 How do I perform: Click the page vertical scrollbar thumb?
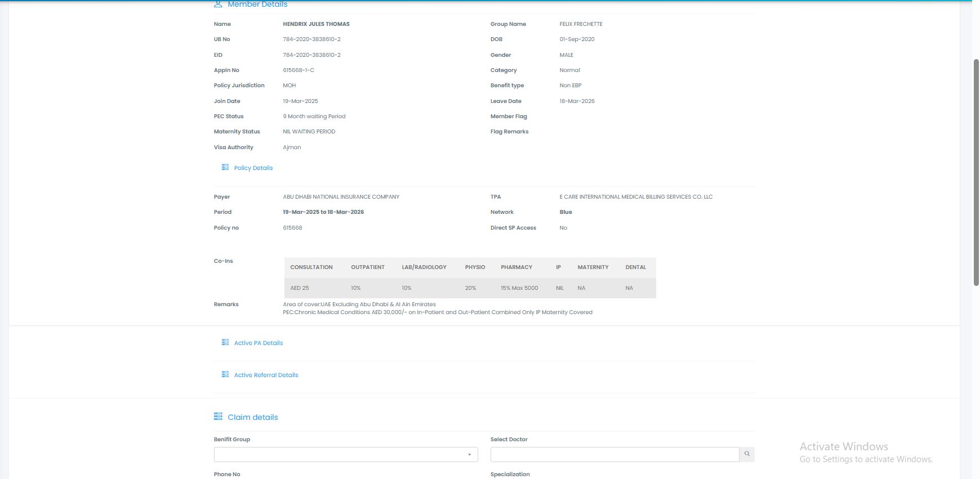(976, 172)
